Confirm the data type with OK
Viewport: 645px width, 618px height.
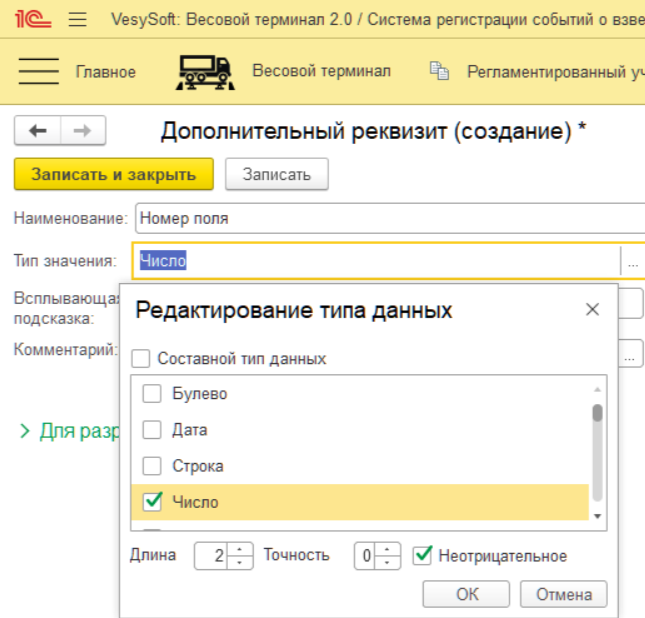click(x=467, y=594)
